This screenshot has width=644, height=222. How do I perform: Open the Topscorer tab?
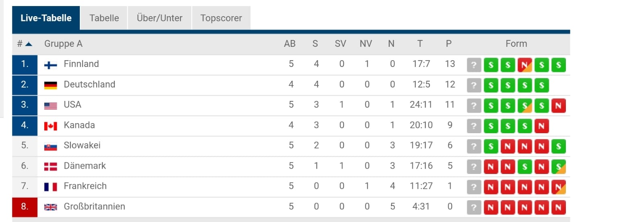pos(221,18)
